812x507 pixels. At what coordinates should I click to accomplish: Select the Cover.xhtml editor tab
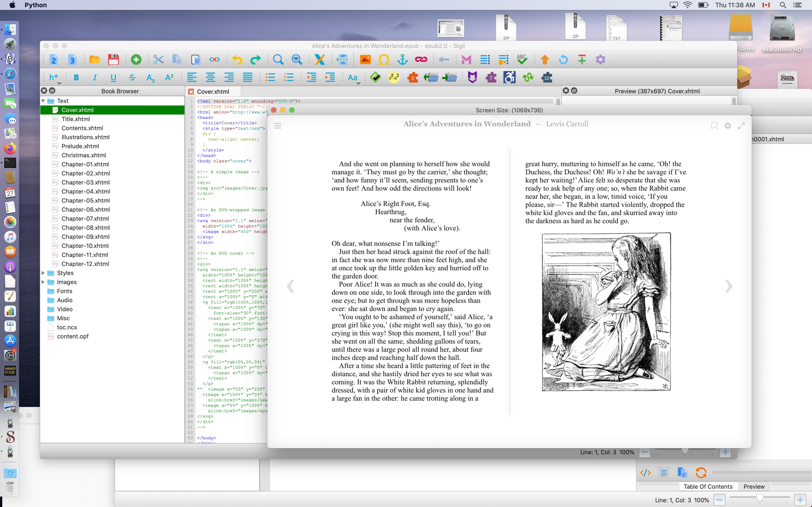[x=213, y=91]
